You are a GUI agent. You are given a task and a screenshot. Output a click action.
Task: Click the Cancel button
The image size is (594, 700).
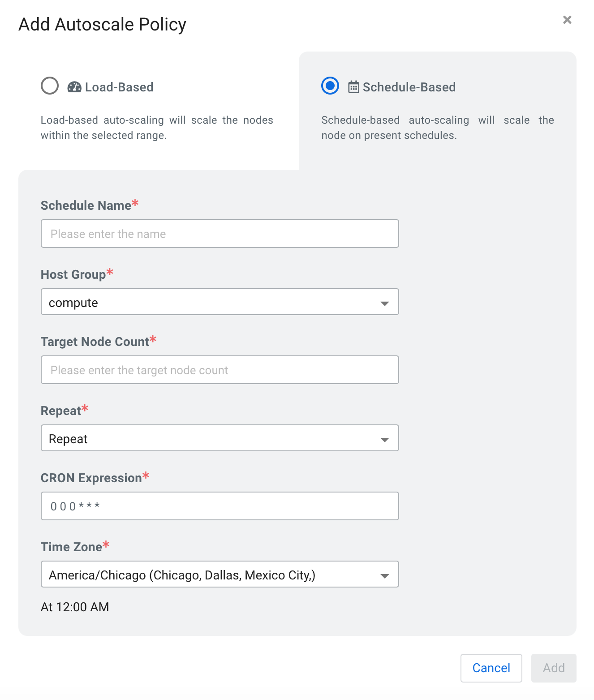491,668
